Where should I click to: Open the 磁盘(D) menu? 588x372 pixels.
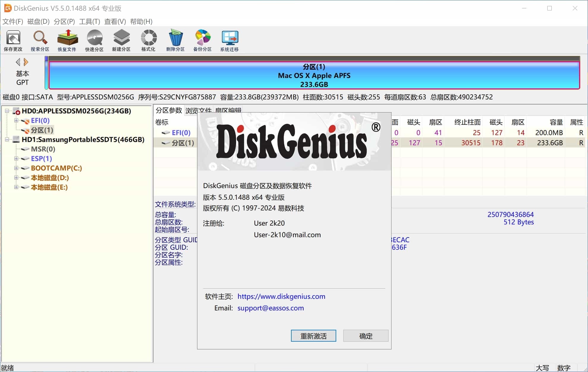click(x=39, y=21)
